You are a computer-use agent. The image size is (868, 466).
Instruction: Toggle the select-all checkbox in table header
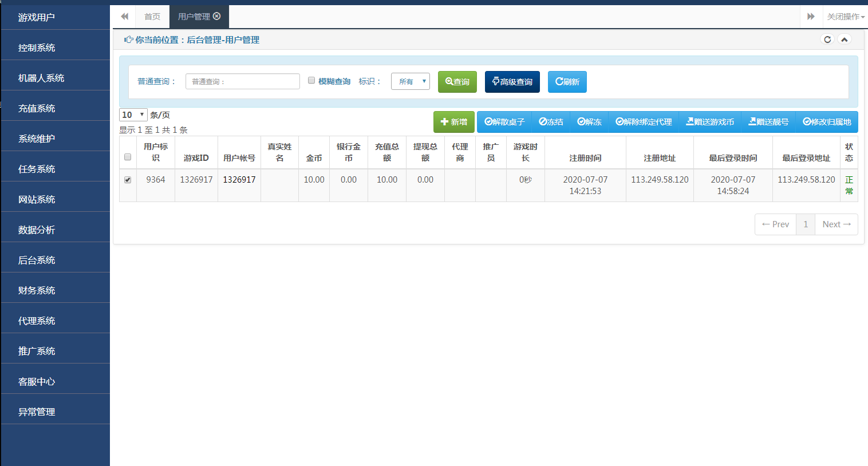(x=128, y=157)
